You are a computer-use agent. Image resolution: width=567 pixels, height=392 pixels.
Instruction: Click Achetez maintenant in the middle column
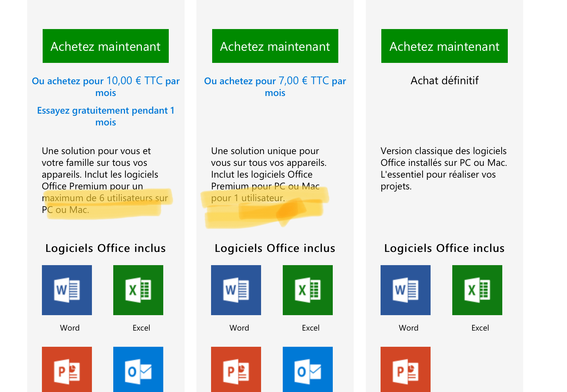[275, 46]
